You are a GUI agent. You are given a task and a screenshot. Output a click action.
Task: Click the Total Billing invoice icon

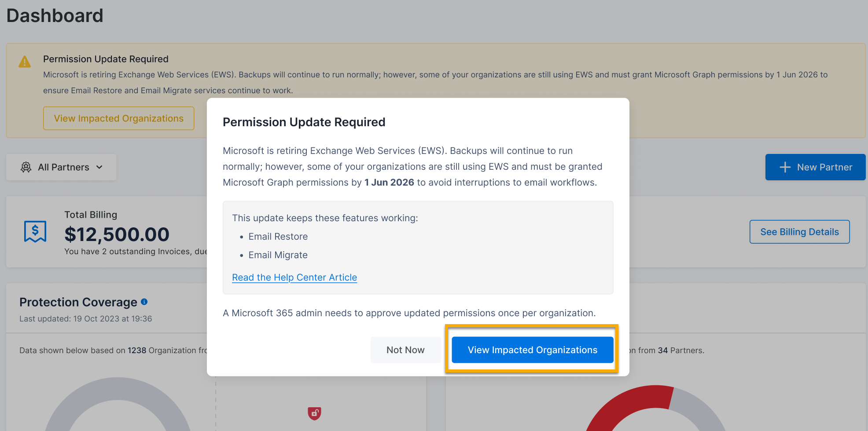pos(35,231)
